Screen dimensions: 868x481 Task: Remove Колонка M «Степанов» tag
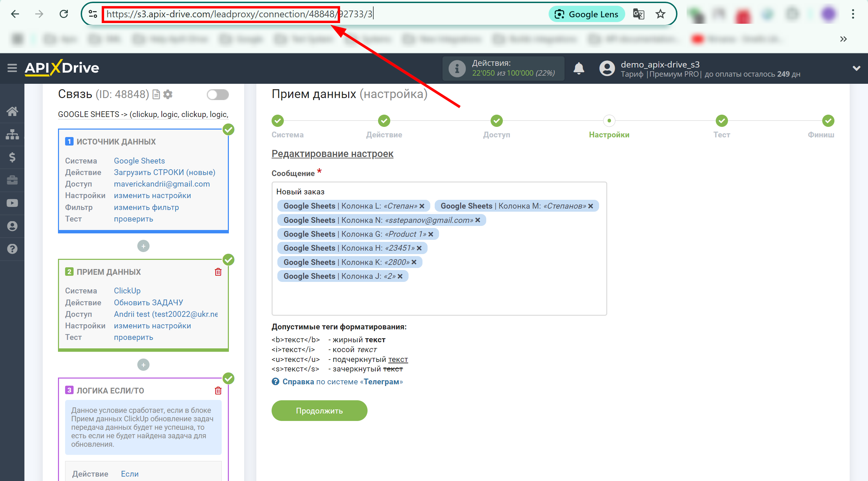tap(591, 206)
